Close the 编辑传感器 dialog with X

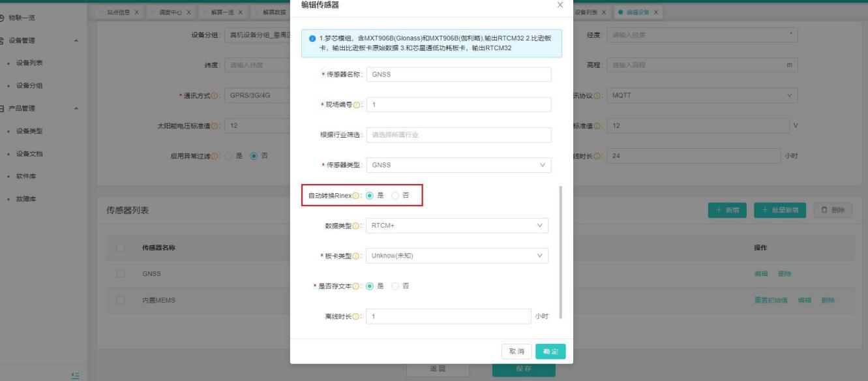click(560, 5)
